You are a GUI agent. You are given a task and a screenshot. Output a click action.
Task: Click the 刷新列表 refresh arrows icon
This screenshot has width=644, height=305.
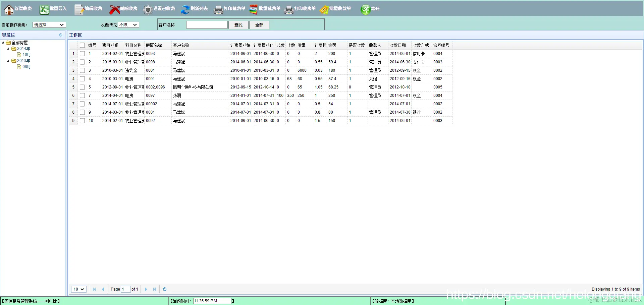[185, 10]
